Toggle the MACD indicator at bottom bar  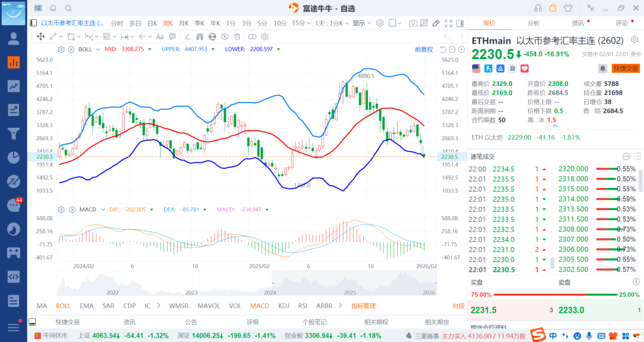tap(259, 306)
